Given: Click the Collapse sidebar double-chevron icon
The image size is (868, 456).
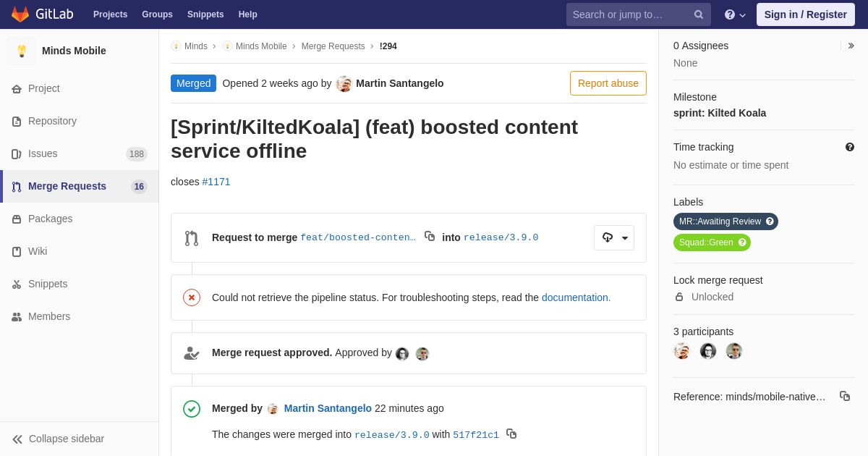Looking at the screenshot, I should 17,439.
